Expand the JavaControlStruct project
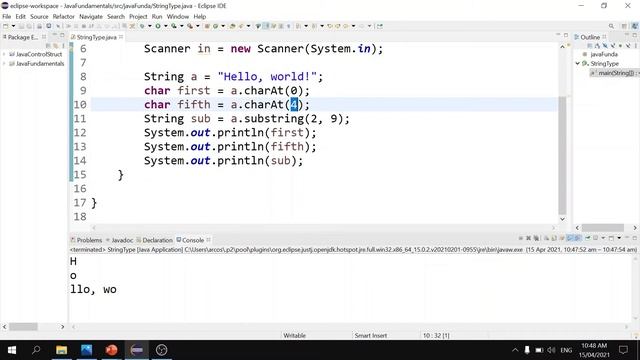Screen dimensions: 640x360 (x=4, y=54)
